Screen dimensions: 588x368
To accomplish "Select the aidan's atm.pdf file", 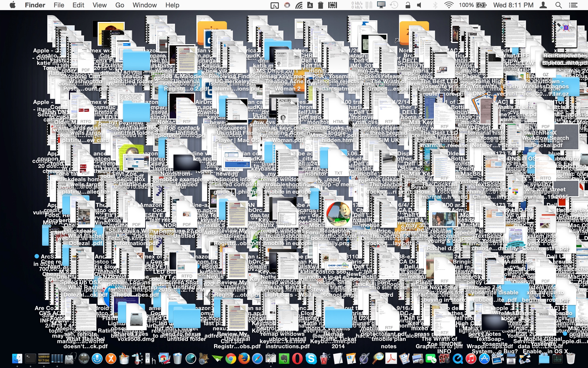I will point(338,89).
